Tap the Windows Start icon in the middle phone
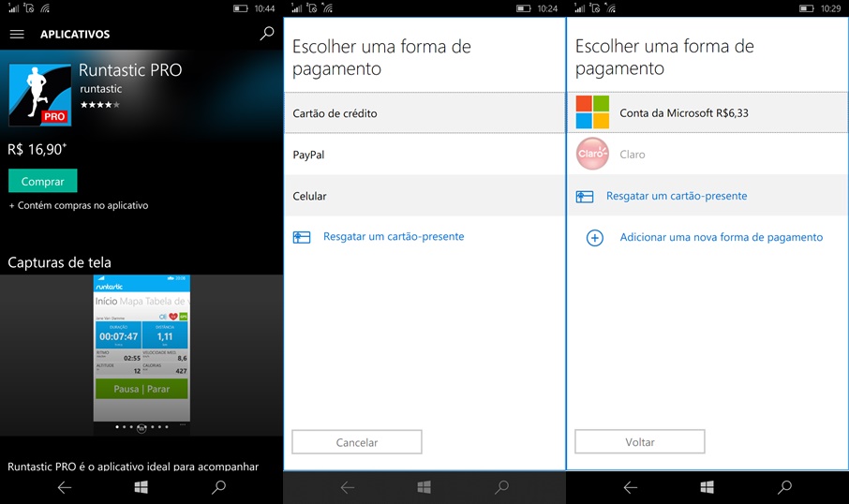 point(424,488)
